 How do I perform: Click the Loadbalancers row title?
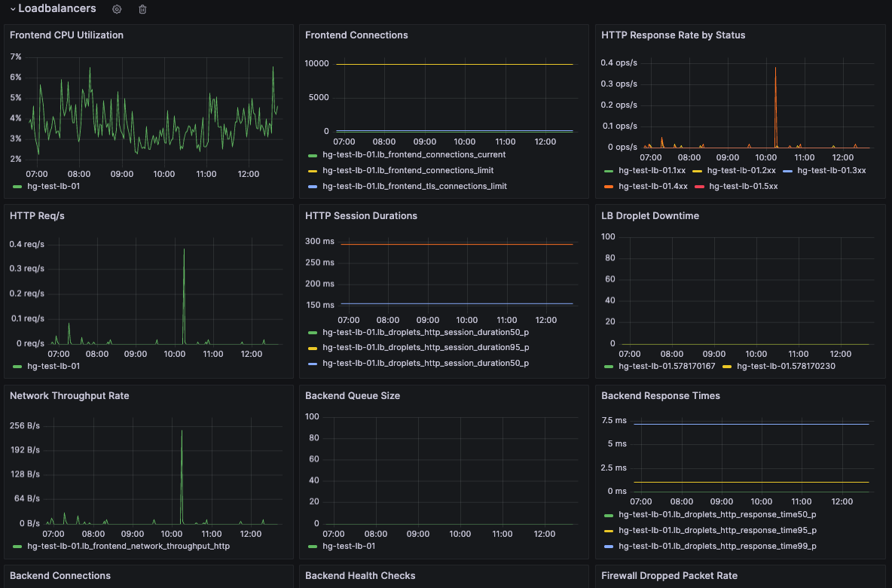pos(57,8)
